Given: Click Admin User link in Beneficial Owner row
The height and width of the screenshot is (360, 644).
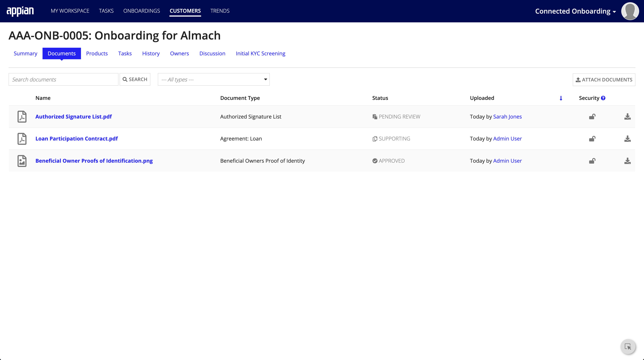Looking at the screenshot, I should point(507,161).
